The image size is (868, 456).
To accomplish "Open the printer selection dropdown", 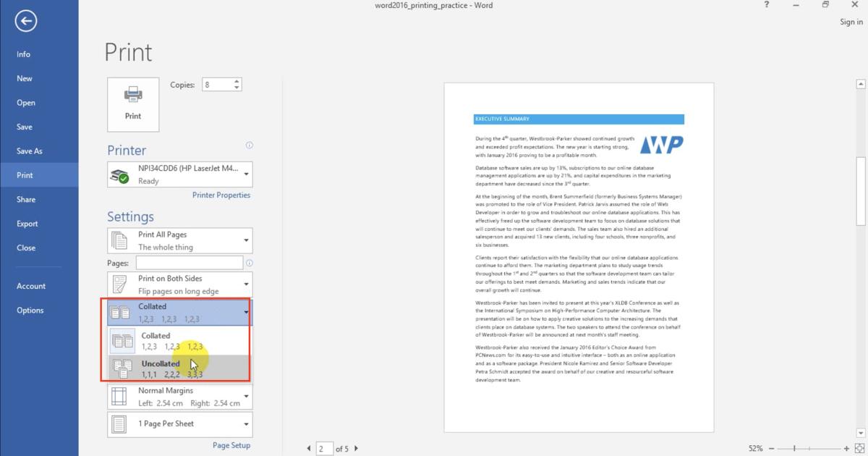I will pyautogui.click(x=180, y=174).
